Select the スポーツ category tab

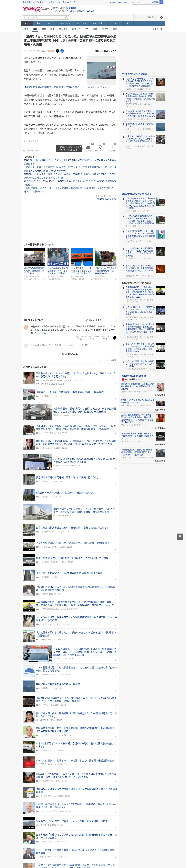point(76,29)
